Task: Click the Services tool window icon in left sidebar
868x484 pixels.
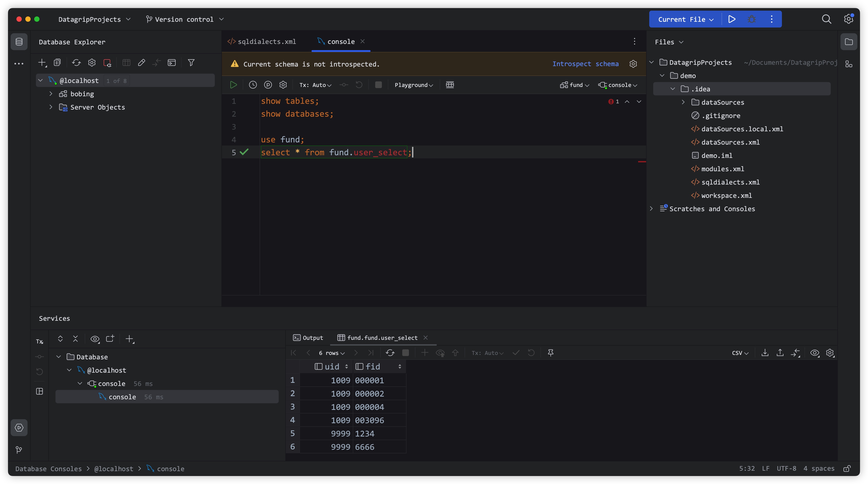Action: click(19, 428)
